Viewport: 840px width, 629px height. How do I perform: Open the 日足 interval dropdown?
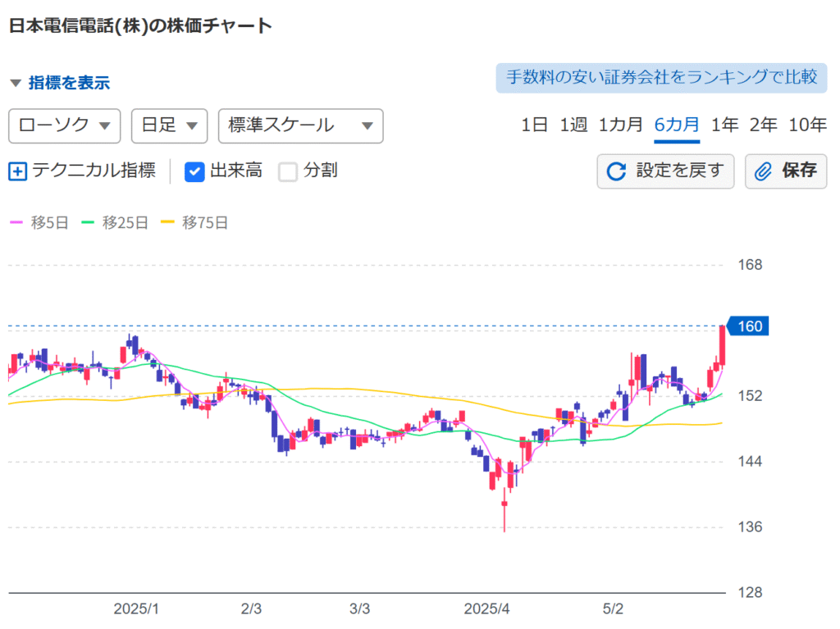169,126
